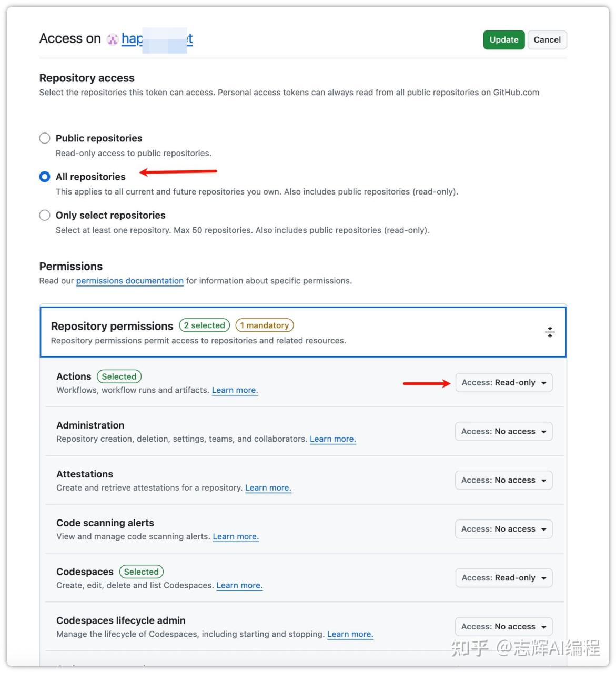616x673 pixels.
Task: Click the green Update button
Action: (503, 40)
